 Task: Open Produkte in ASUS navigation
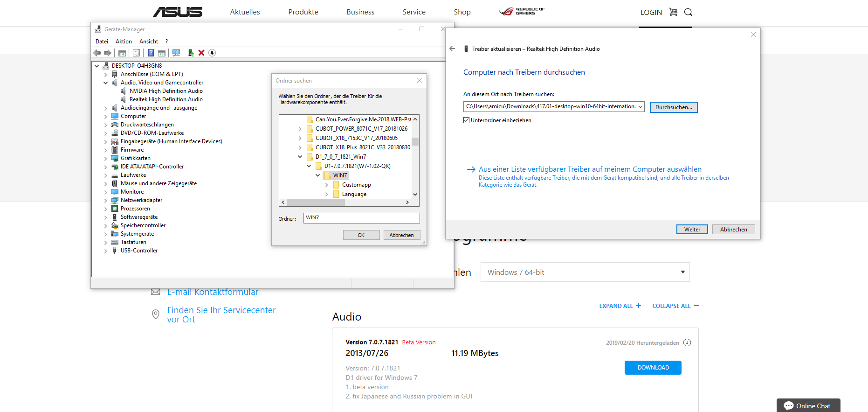click(303, 12)
